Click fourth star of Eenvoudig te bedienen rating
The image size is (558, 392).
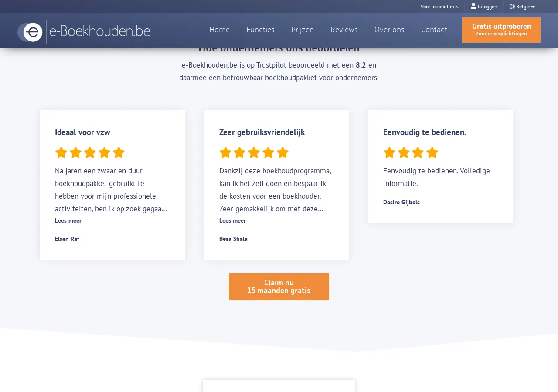coord(432,152)
